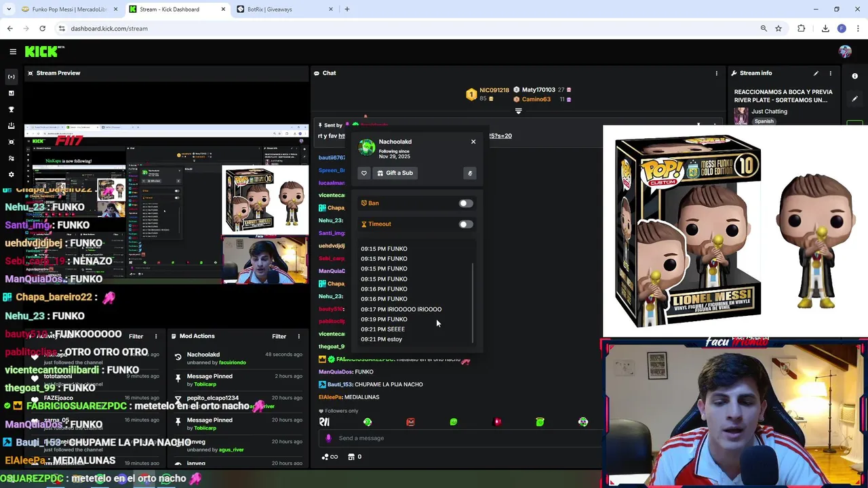Bookmark this page with the star icon
This screenshot has width=868, height=488.
click(778, 28)
